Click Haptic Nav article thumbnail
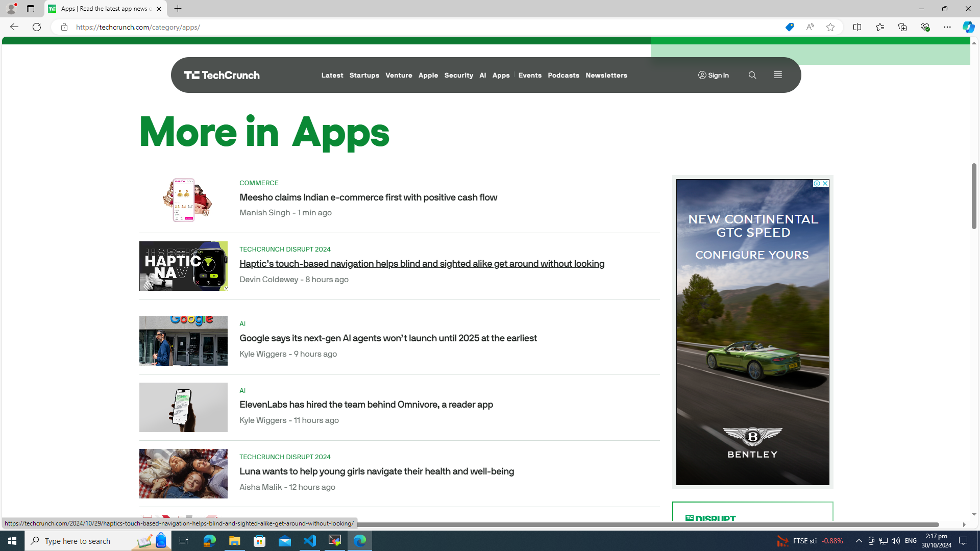The height and width of the screenshot is (551, 980). tap(183, 266)
